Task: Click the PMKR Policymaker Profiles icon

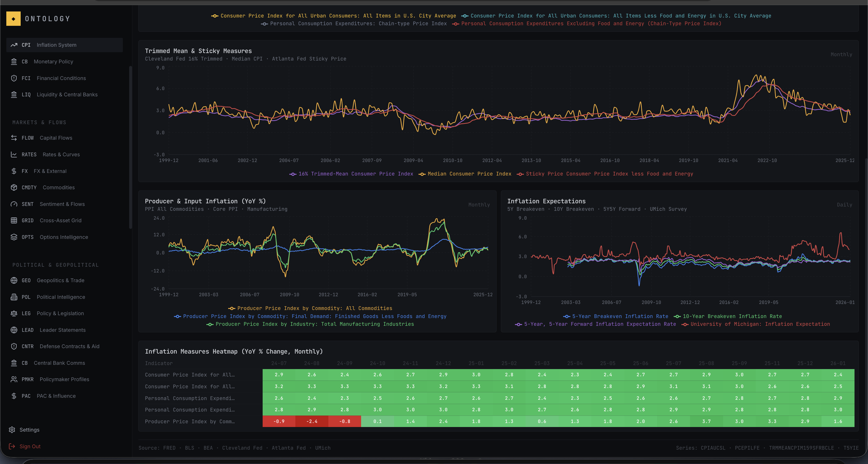Action: coord(14,379)
